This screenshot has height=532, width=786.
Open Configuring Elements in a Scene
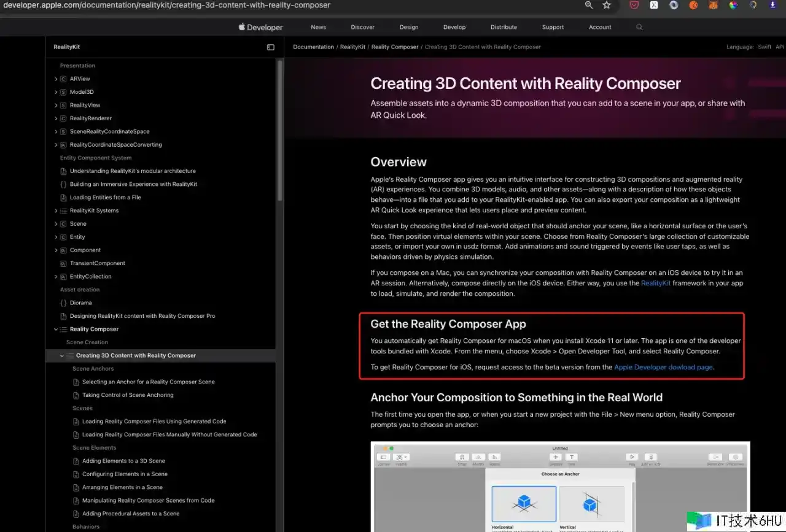click(x=125, y=474)
